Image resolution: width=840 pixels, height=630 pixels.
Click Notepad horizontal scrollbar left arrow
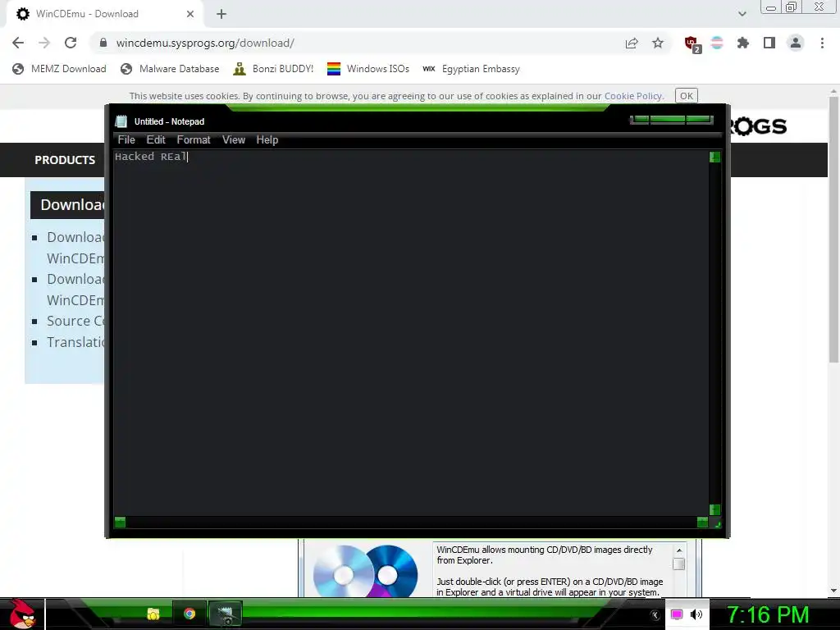120,522
